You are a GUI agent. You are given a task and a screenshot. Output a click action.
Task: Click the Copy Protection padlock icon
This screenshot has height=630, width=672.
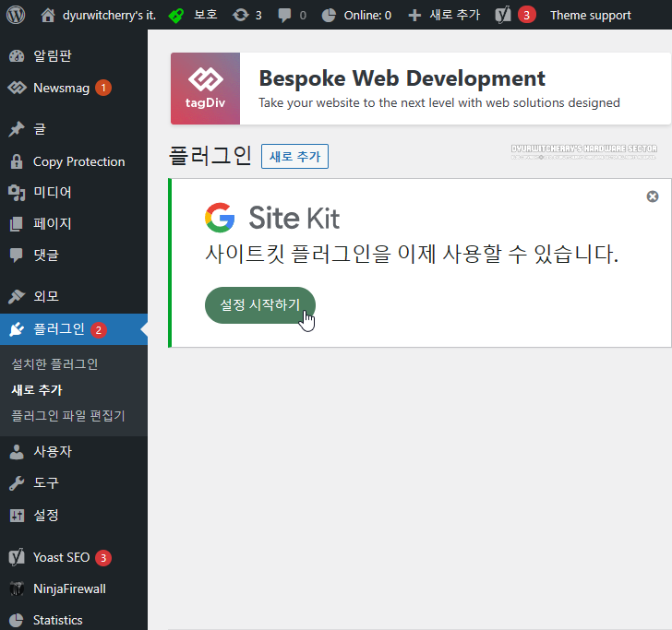[17, 161]
